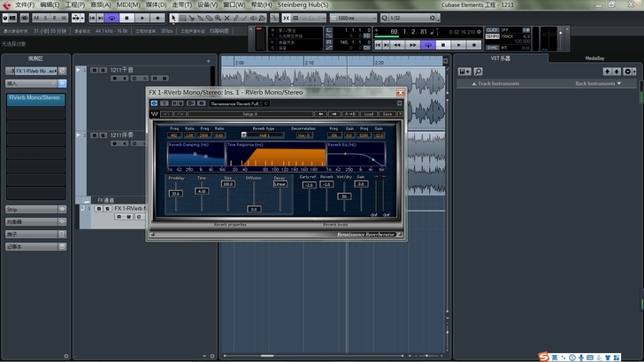Toggle RVerb plugin bypass power icon
The width and height of the screenshot is (644, 362).
pos(154,104)
